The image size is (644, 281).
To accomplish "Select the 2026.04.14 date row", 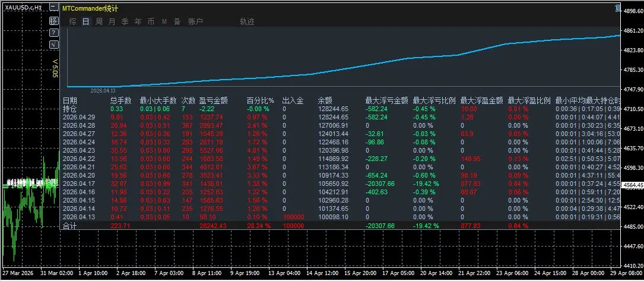I will 79,209.
